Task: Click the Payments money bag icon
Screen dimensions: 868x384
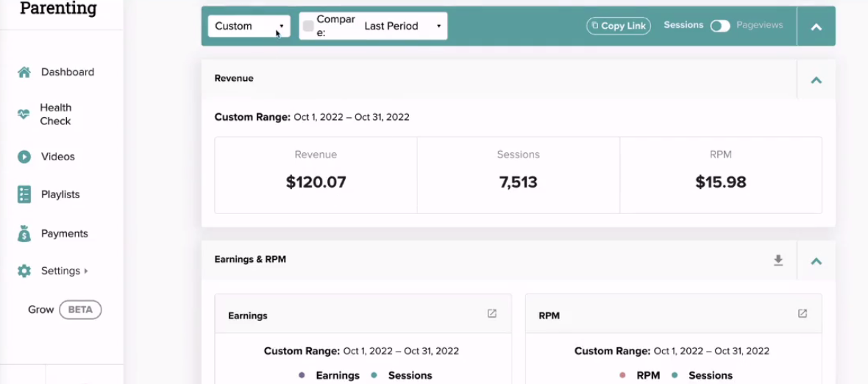Action: tap(24, 233)
